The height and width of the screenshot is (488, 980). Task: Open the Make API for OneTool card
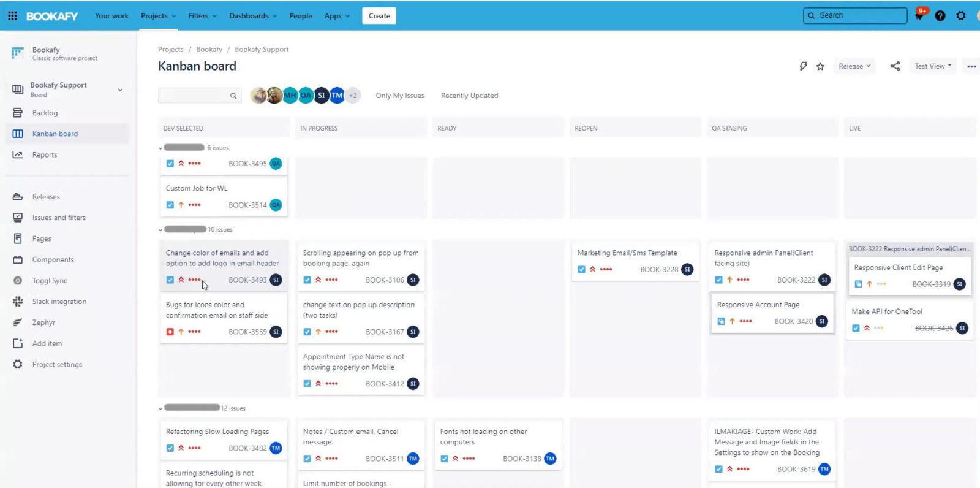click(x=910, y=319)
